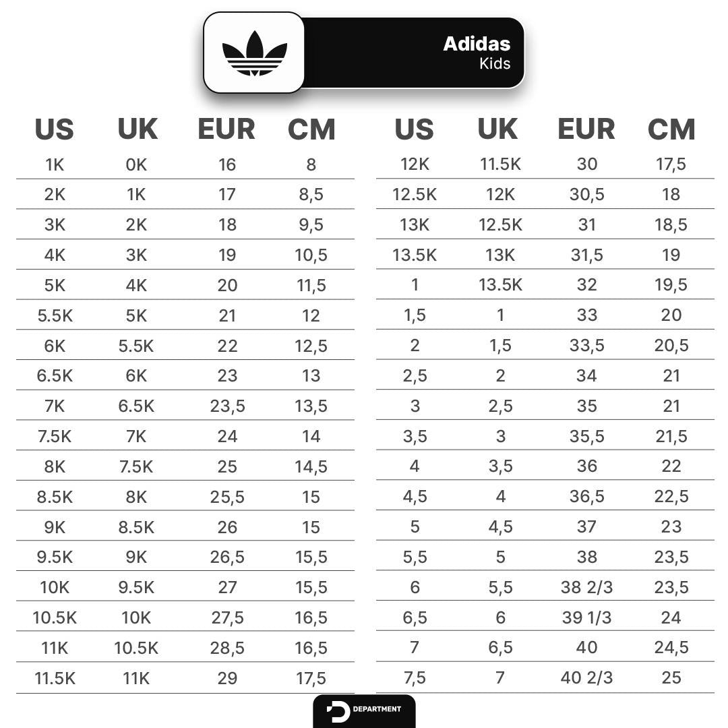
Task: Select the 38 2/3 EUR size
Action: coord(586,587)
